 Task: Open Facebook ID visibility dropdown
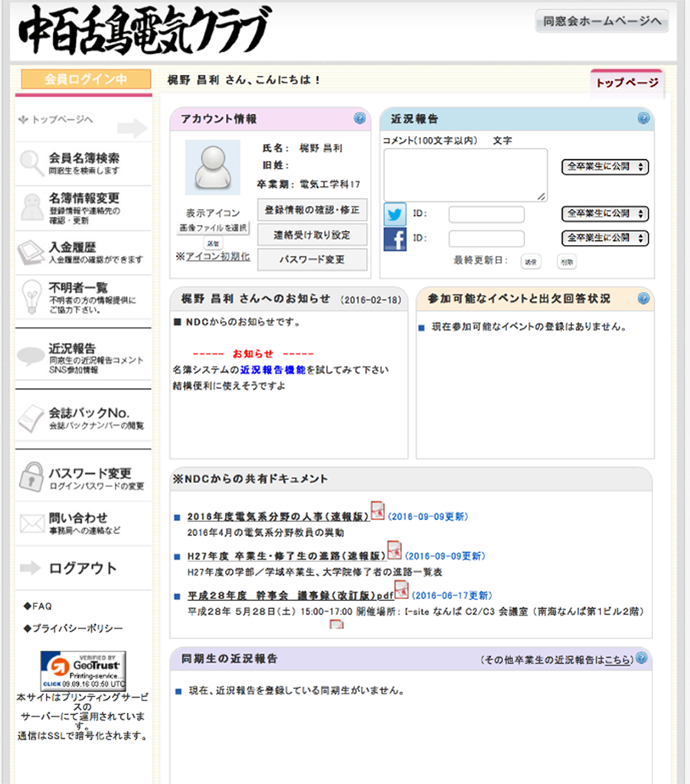605,238
